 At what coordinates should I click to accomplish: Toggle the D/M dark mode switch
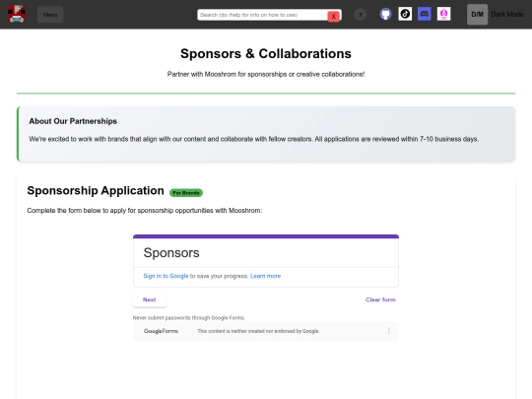pos(477,14)
